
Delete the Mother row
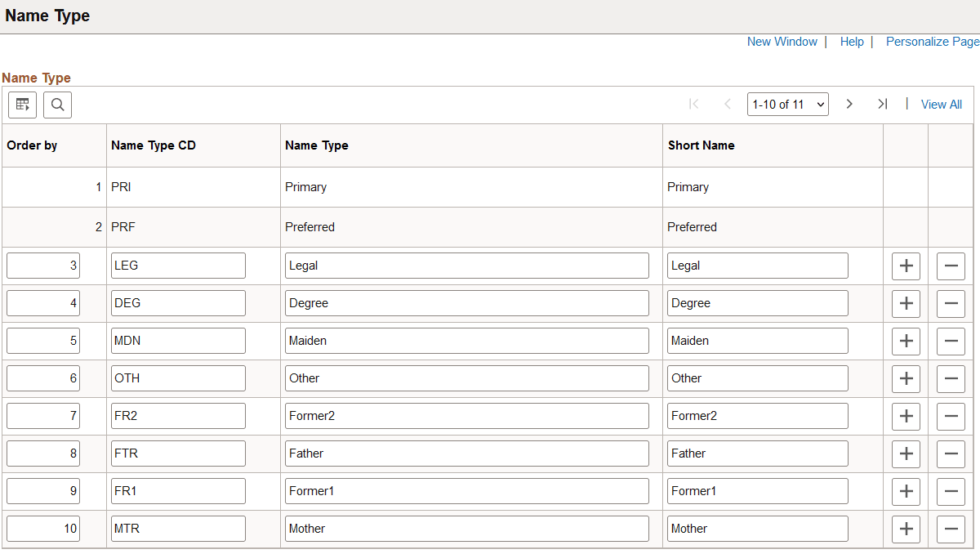[951, 529]
